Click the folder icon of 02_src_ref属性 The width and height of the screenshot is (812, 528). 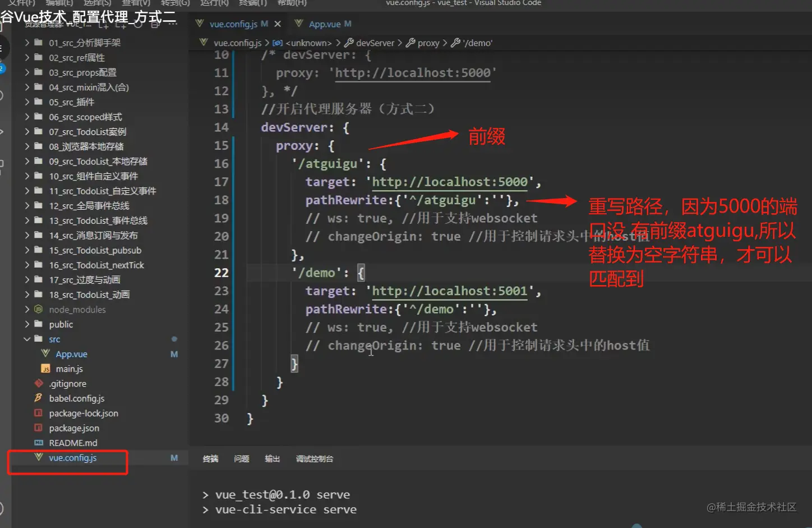39,57
